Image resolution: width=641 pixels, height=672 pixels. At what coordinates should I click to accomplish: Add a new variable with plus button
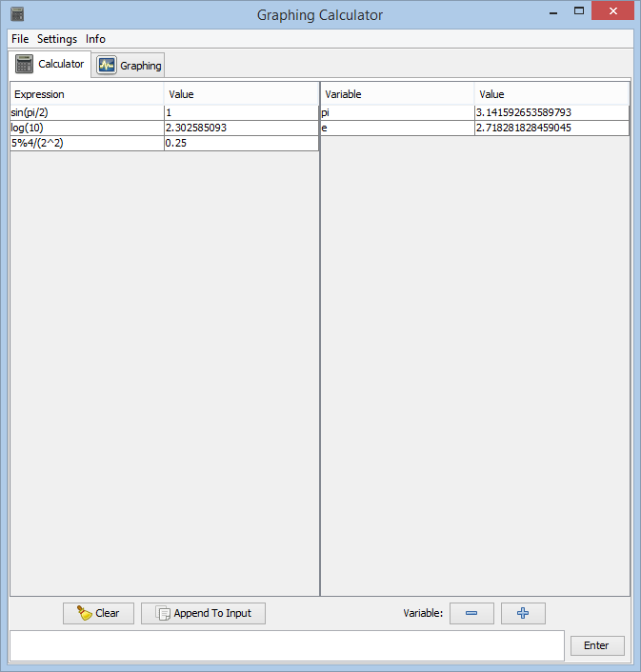point(523,613)
